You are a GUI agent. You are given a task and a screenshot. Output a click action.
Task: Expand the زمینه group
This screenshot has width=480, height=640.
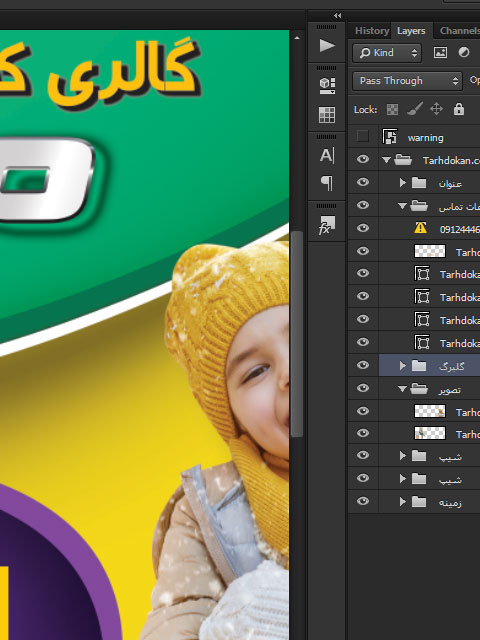(403, 502)
